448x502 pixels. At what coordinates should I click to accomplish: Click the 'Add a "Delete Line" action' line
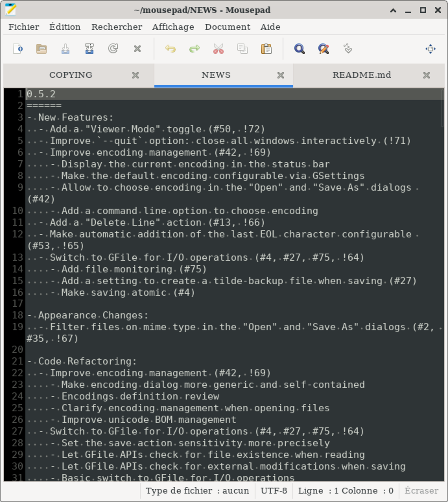pyautogui.click(x=146, y=223)
